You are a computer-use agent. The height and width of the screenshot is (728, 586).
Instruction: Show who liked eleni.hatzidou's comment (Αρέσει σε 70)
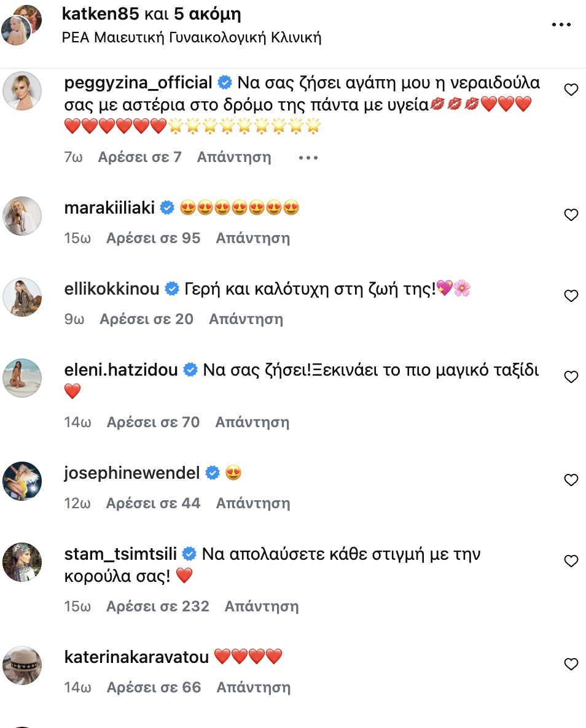coord(153,422)
